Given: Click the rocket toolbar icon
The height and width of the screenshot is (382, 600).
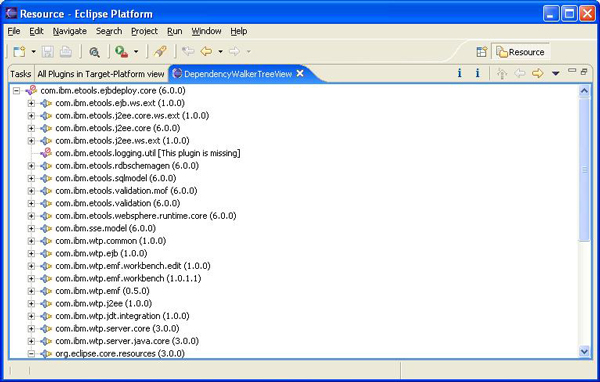Looking at the screenshot, I should point(160,51).
